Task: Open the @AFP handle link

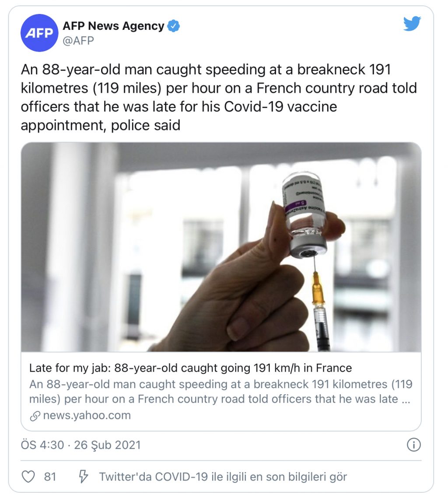Action: coord(78,41)
